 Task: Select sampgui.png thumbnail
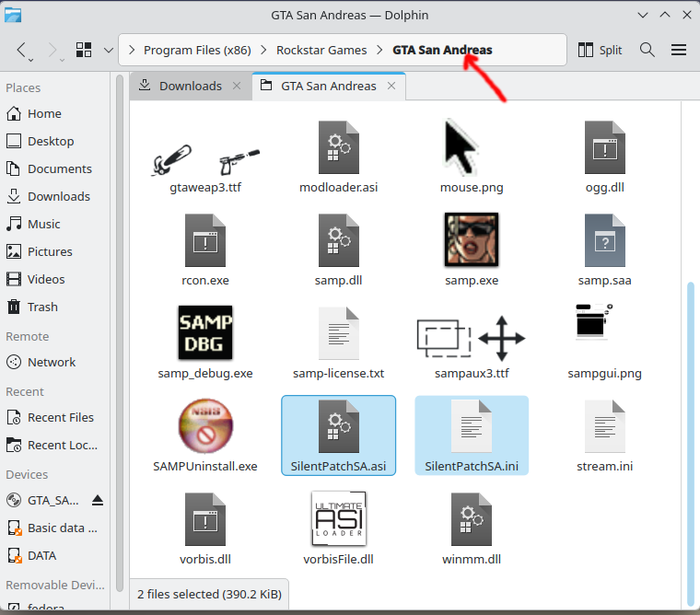coord(595,321)
